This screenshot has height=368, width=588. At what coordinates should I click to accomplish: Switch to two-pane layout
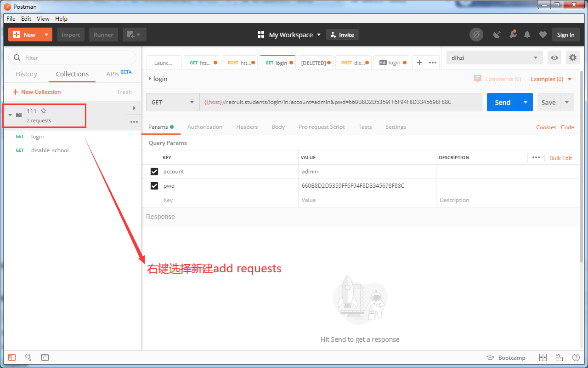(543, 357)
